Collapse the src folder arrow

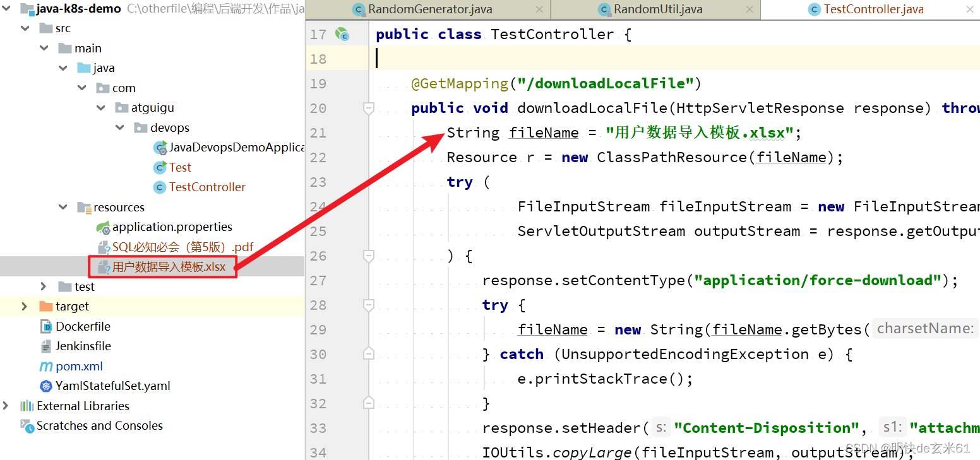pos(25,28)
